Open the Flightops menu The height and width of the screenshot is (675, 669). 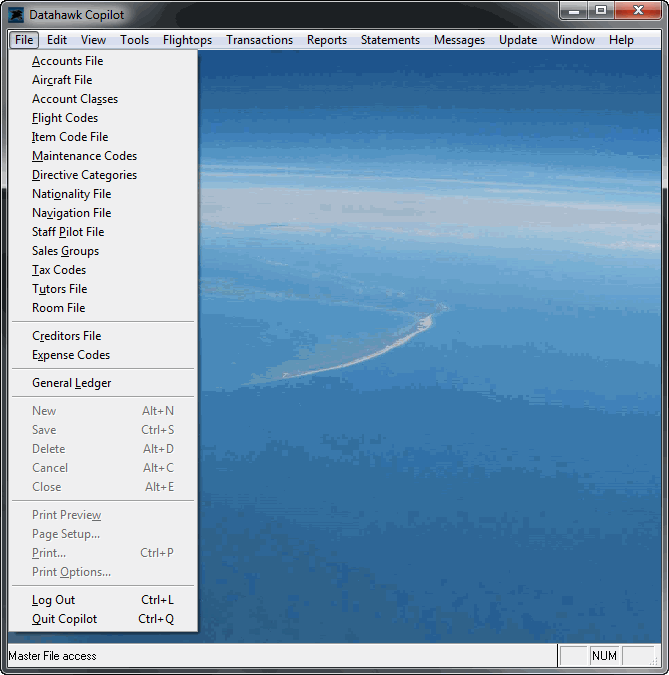pyautogui.click(x=187, y=40)
